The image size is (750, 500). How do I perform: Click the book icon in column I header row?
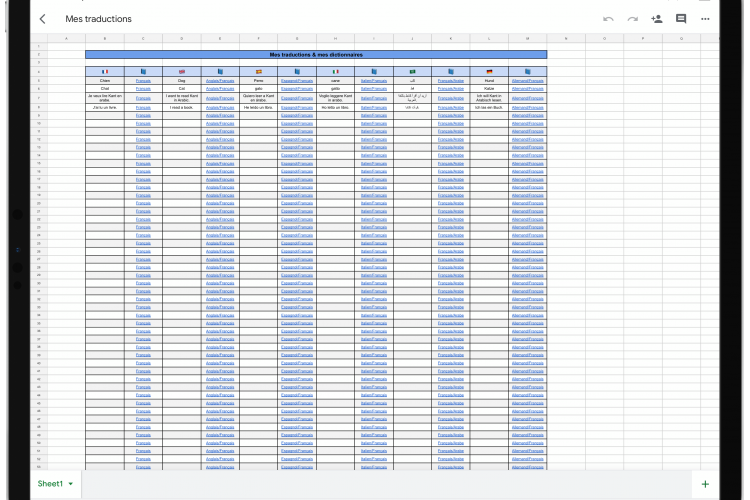click(374, 71)
